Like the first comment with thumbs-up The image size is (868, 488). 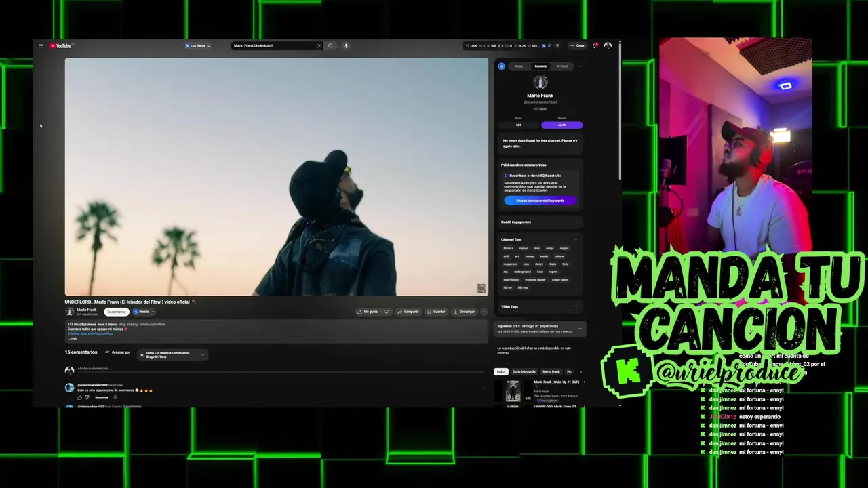pos(79,397)
